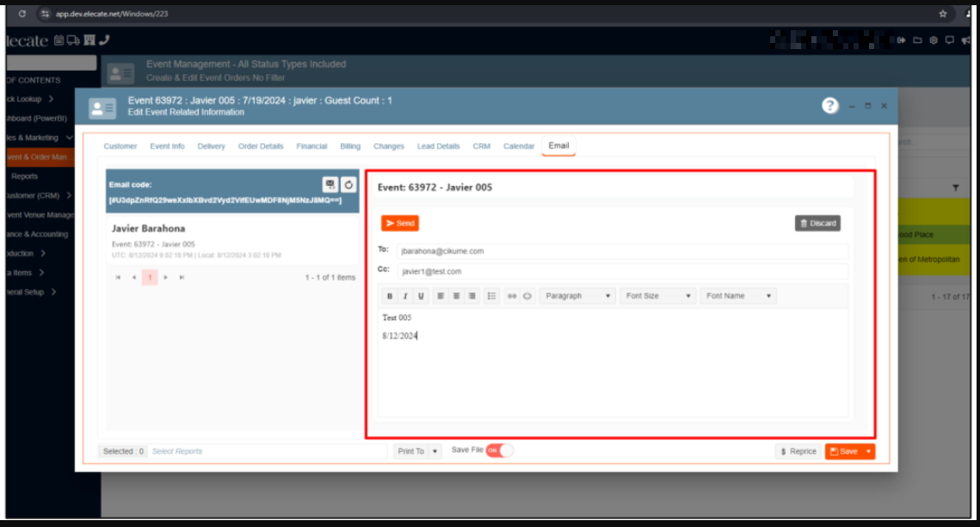The width and height of the screenshot is (980, 527).
Task: Insert a hyperlink in email body
Action: [x=512, y=296]
